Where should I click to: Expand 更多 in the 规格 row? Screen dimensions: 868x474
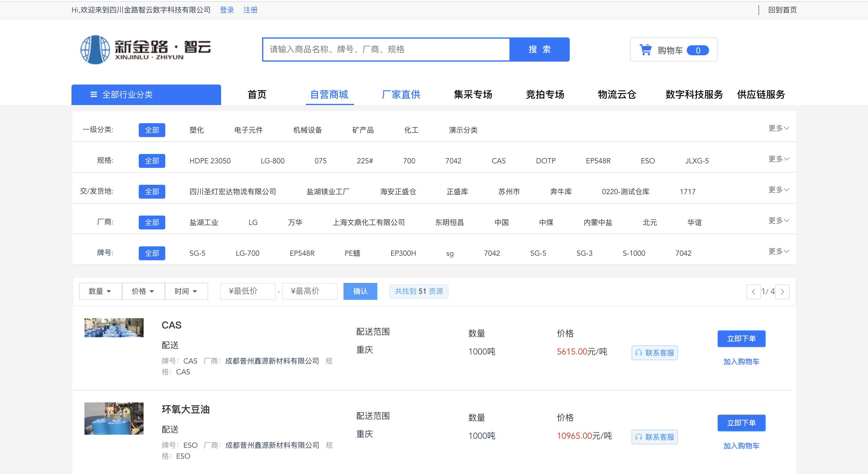coord(779,159)
